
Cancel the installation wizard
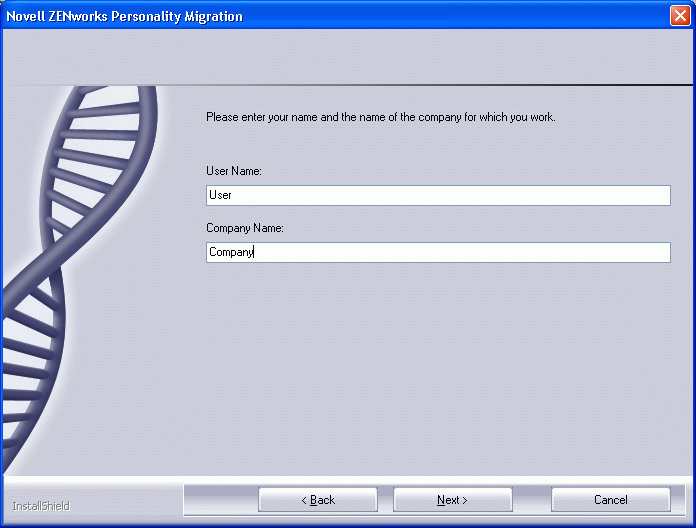(611, 500)
